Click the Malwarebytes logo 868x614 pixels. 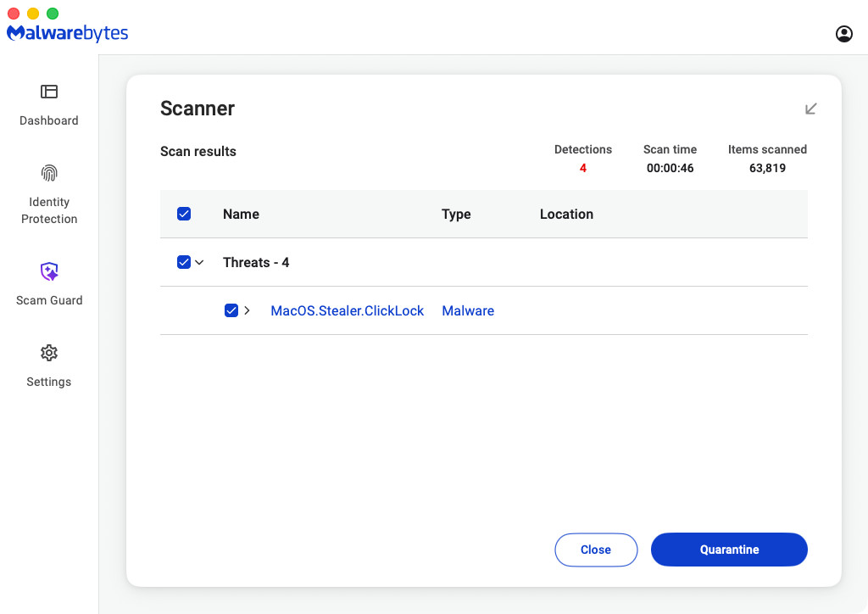67,33
